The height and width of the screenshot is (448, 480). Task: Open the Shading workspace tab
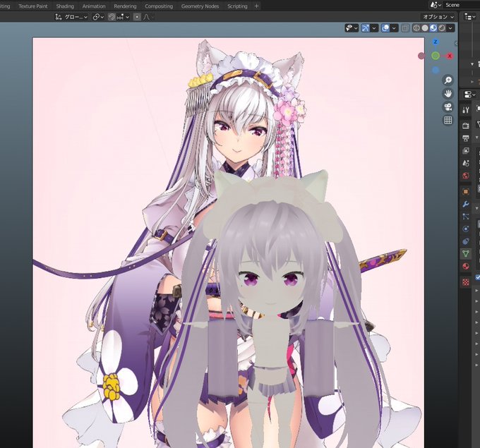[x=65, y=6]
